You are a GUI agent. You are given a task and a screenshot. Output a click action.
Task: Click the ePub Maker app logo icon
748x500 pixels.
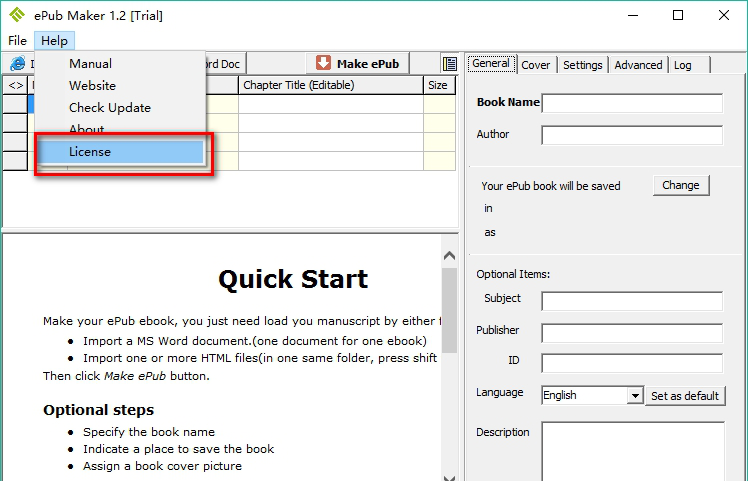click(17, 15)
